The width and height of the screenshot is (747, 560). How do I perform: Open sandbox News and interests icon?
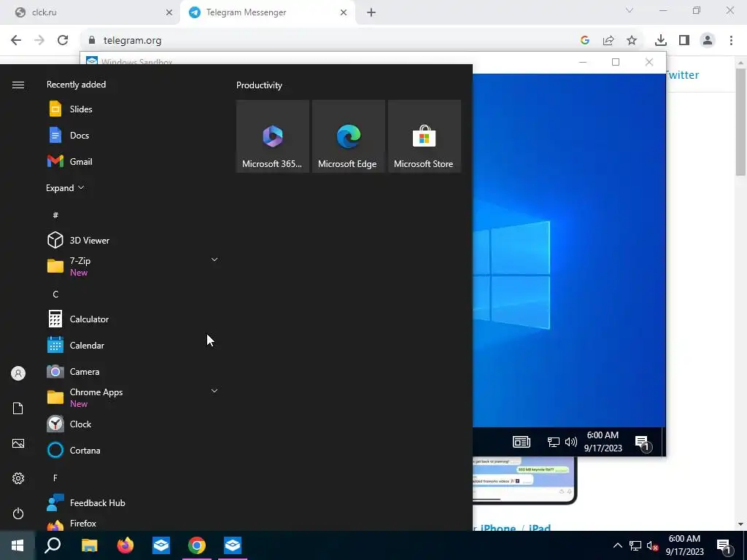coord(521,442)
